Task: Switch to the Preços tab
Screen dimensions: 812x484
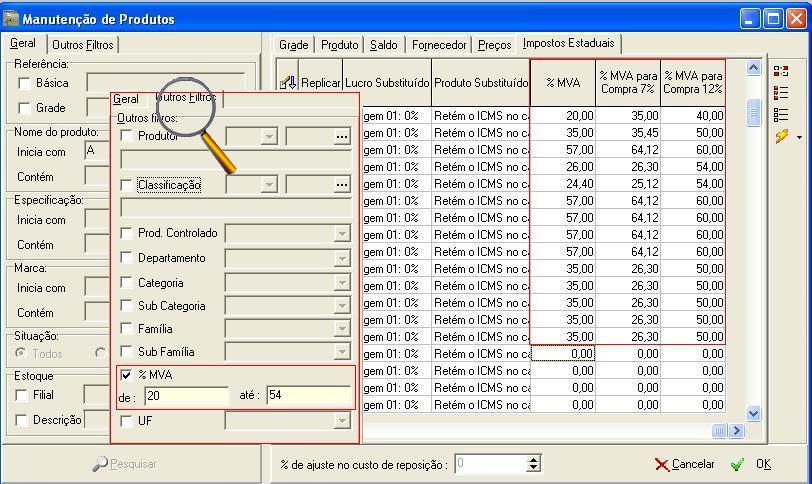Action: tap(494, 45)
